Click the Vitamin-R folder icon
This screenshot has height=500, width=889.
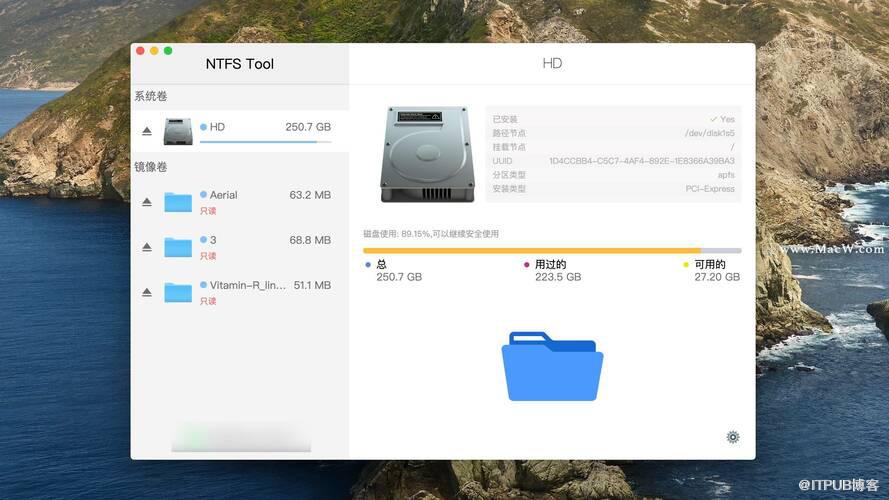178,293
